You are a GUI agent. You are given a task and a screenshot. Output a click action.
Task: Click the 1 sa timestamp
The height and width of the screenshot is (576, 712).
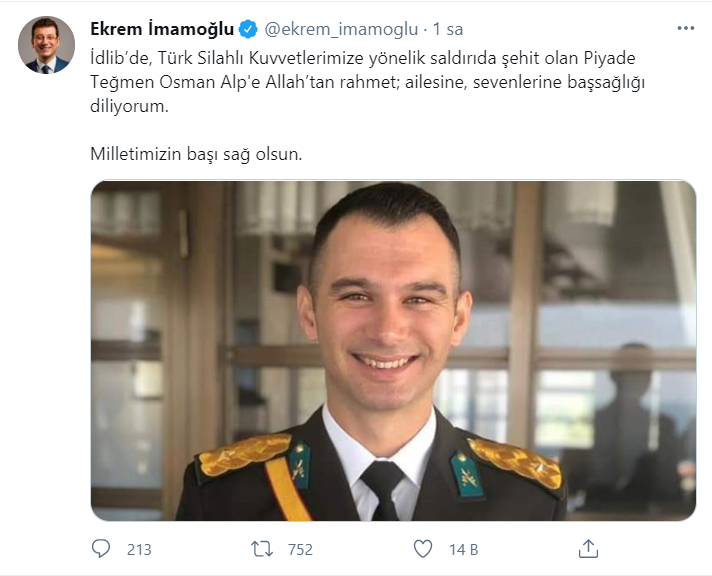coord(448,29)
